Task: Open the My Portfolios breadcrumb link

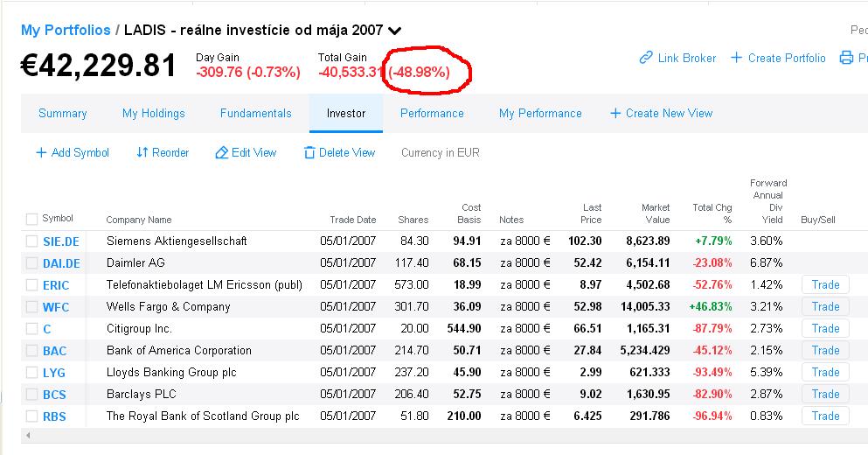Action: (x=66, y=30)
